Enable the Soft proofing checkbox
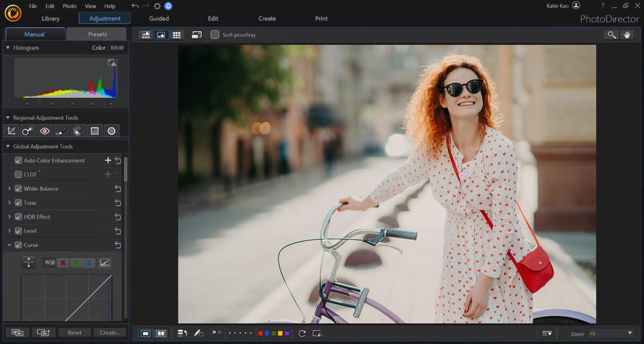 (215, 35)
